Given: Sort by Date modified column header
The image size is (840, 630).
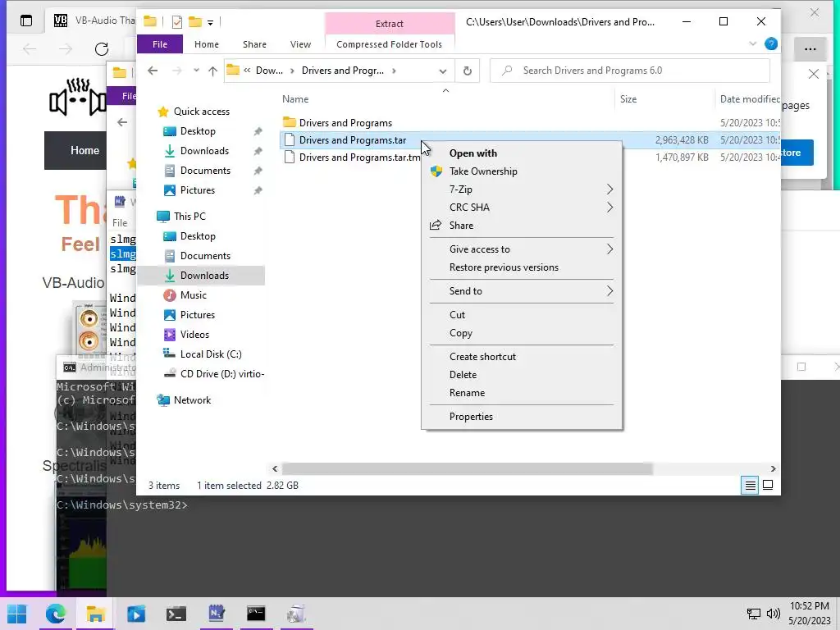Looking at the screenshot, I should pyautogui.click(x=749, y=99).
